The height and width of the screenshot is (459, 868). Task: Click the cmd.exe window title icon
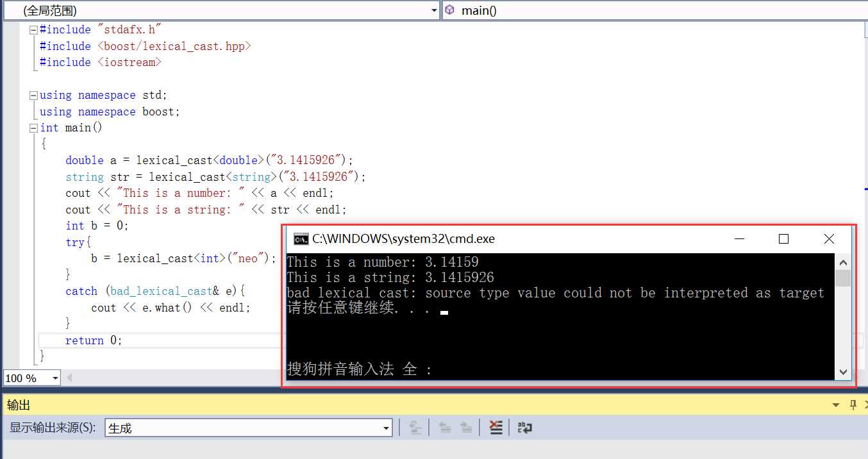tap(301, 239)
